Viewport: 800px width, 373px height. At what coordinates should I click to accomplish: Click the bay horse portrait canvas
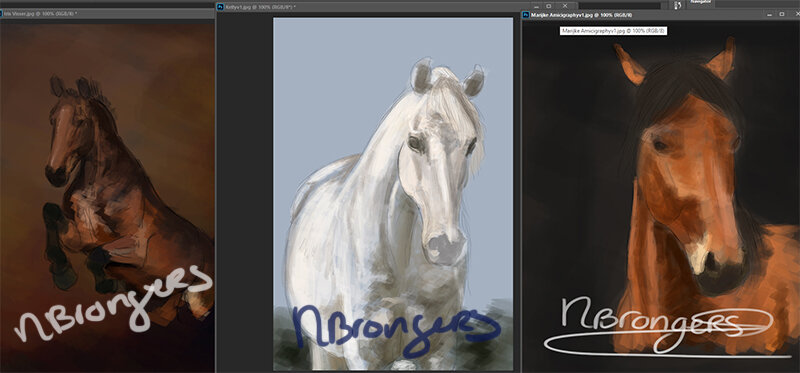click(661, 196)
